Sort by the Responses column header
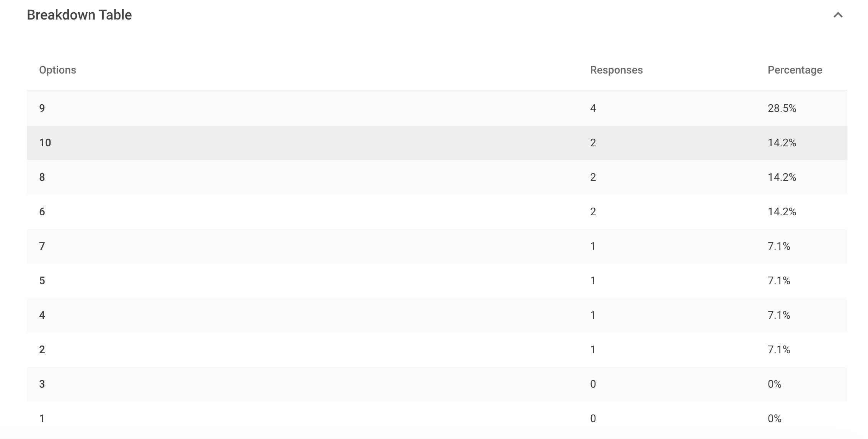The height and width of the screenshot is (439, 868). click(x=616, y=70)
